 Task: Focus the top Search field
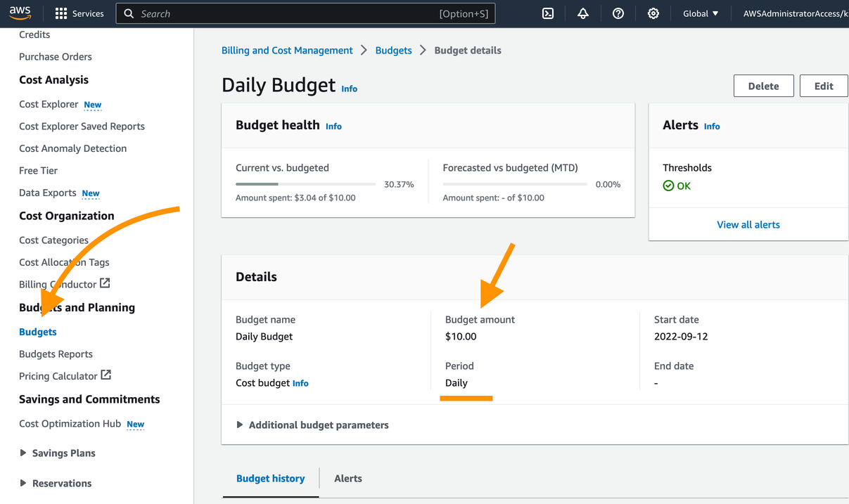point(305,13)
